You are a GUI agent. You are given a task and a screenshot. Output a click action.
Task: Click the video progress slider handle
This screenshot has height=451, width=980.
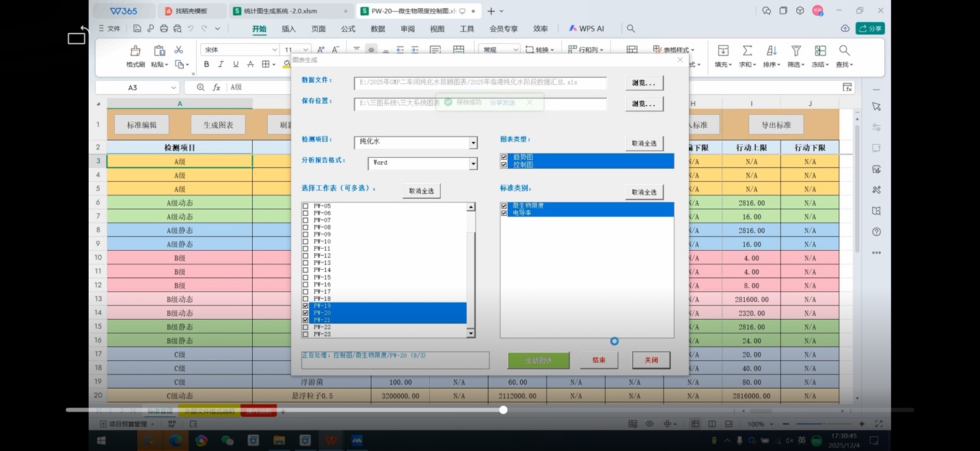pyautogui.click(x=503, y=410)
